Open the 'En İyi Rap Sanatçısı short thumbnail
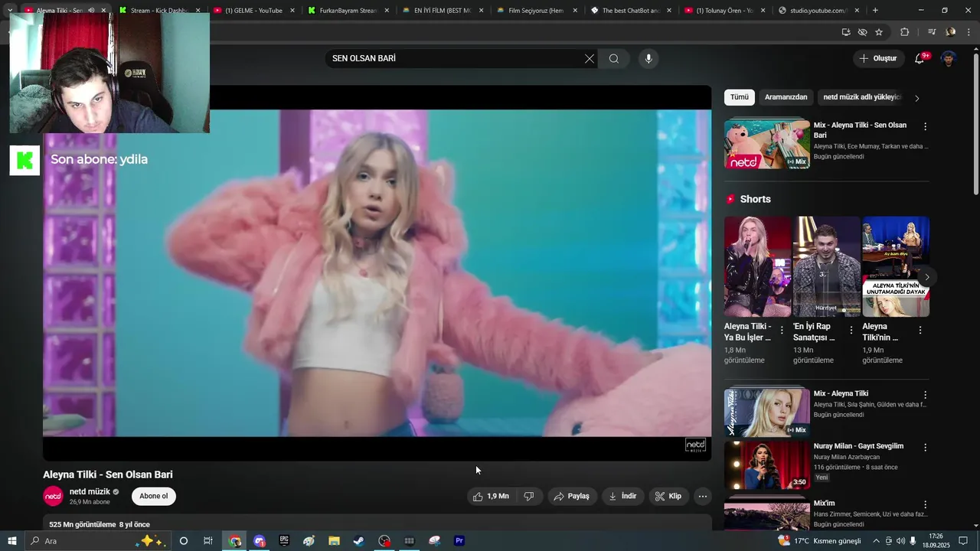The image size is (980, 551). point(827,266)
